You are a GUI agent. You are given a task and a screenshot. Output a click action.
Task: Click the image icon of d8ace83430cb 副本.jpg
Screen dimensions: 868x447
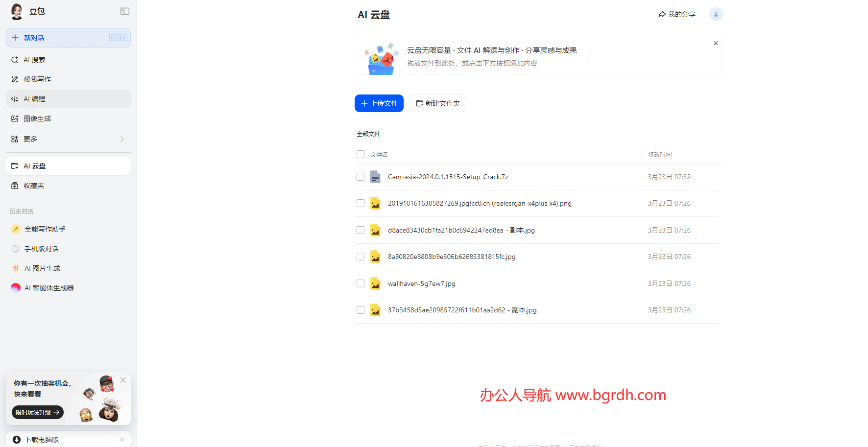pyautogui.click(x=375, y=230)
